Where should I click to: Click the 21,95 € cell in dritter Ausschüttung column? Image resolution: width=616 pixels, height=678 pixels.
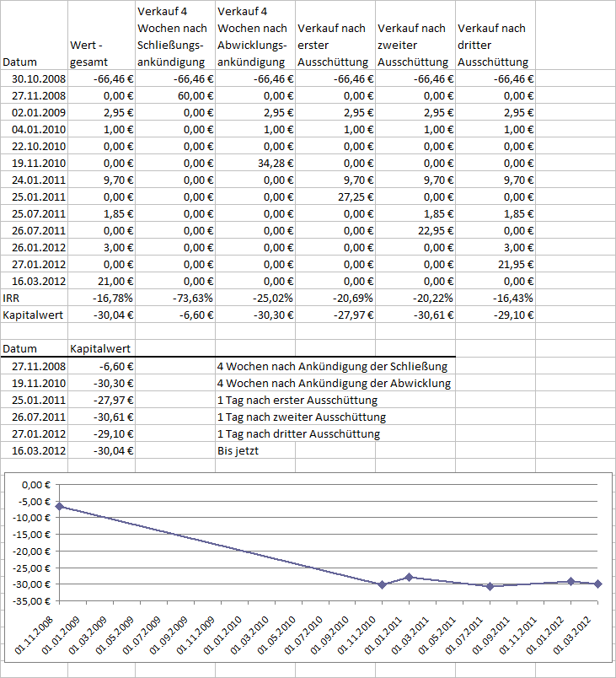pos(495,264)
